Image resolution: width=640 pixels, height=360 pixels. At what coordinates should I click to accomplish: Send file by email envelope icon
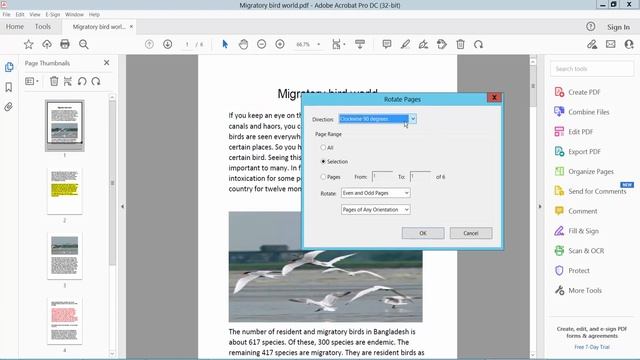click(611, 44)
